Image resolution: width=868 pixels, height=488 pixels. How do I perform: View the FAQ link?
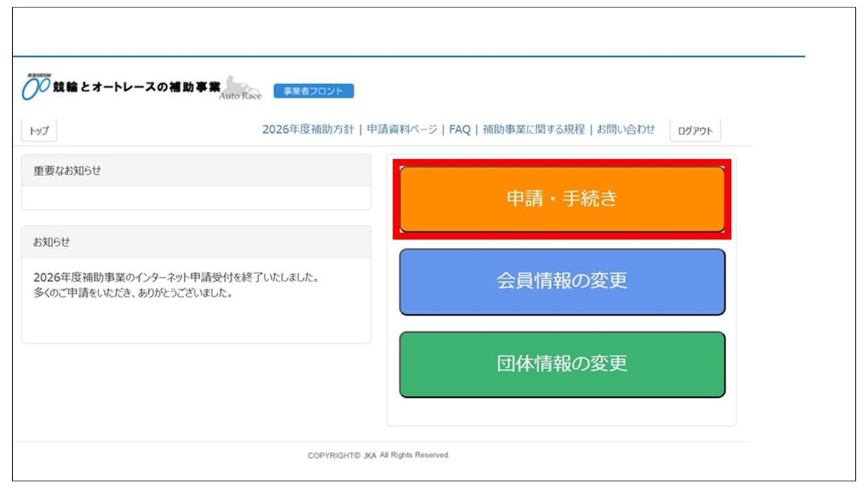click(x=460, y=129)
